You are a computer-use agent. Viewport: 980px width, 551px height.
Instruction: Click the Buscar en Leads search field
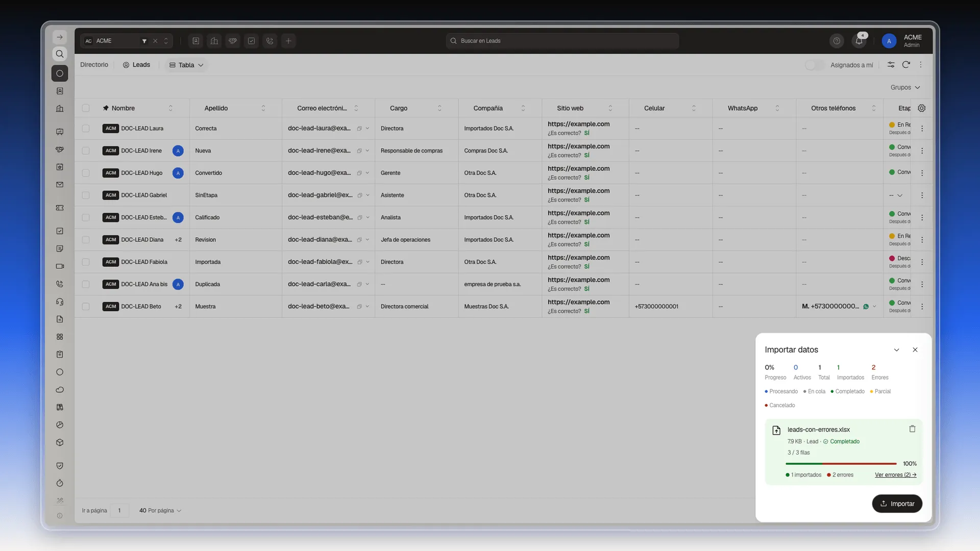(562, 41)
